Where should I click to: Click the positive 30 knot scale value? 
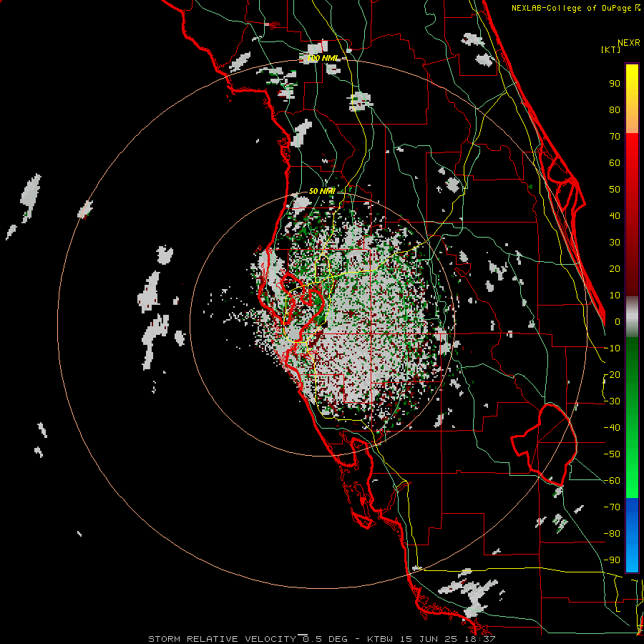[615, 243]
